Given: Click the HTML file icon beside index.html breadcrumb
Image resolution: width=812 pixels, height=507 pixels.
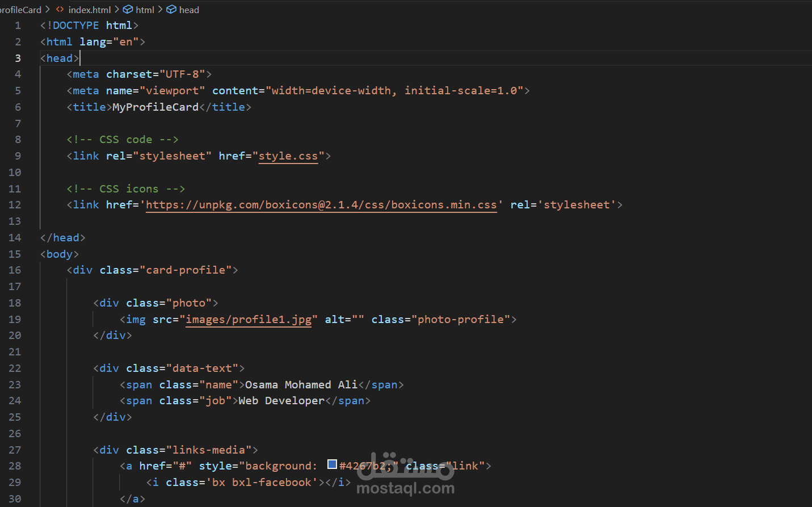Looking at the screenshot, I should click(60, 10).
